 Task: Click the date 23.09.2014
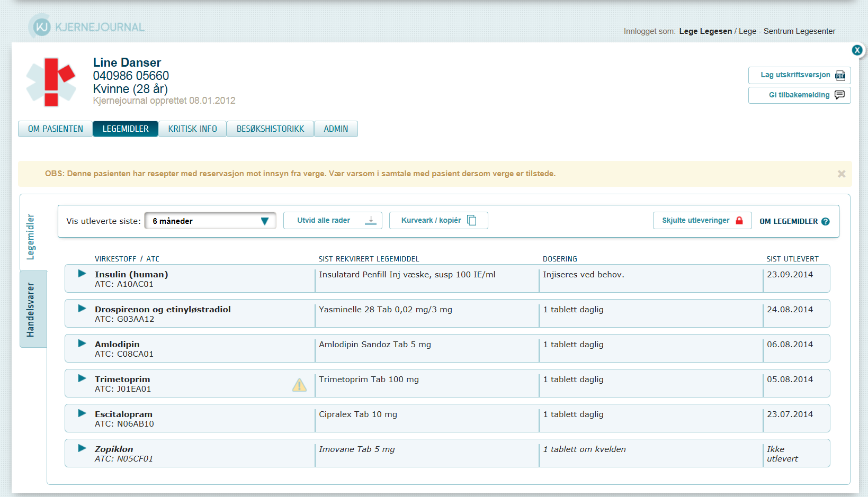pyautogui.click(x=790, y=275)
